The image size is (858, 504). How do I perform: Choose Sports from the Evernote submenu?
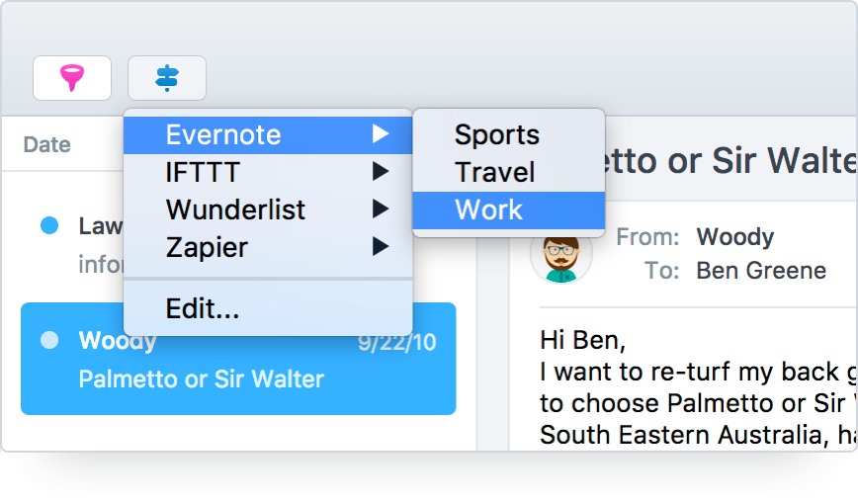click(x=496, y=134)
